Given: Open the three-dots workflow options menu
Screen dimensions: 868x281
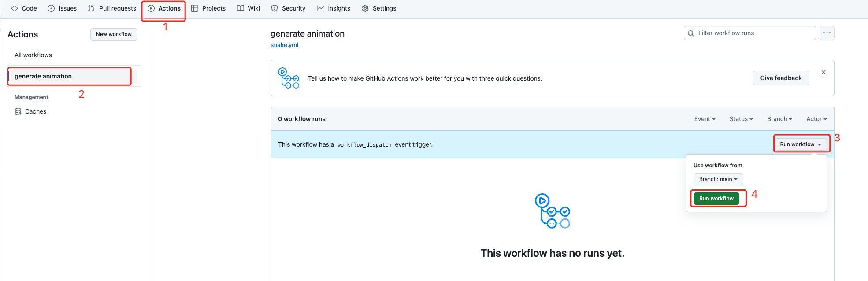Looking at the screenshot, I should 827,33.
